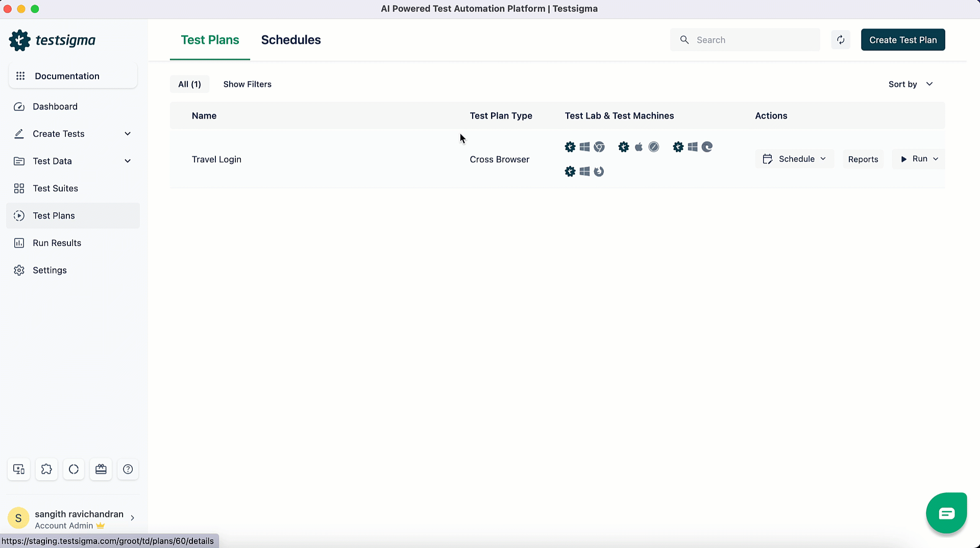Open Run Results page
This screenshot has width=980, height=548.
click(x=57, y=243)
